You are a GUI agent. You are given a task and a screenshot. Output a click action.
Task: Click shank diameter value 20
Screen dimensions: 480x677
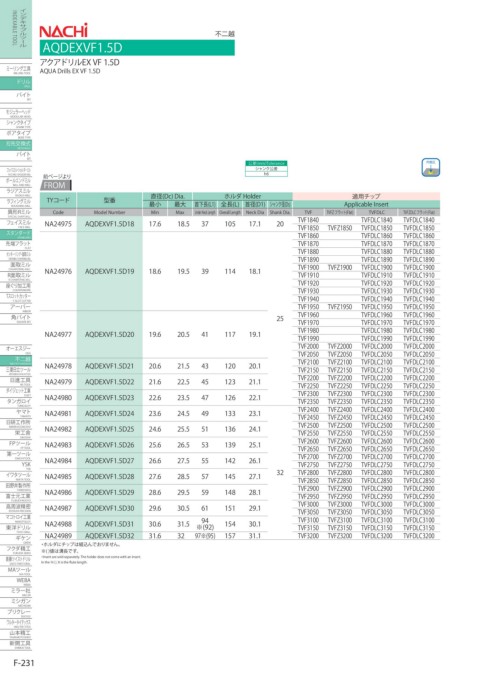280,224
